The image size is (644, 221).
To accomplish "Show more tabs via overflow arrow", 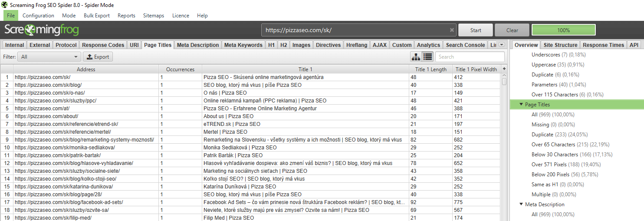I will point(502,45).
